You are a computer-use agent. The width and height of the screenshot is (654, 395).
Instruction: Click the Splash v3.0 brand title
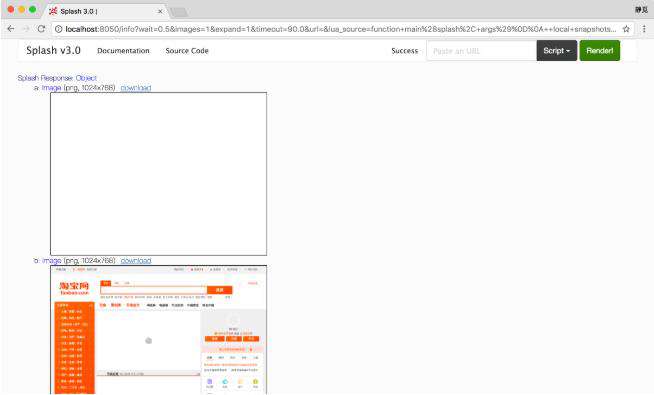(x=53, y=50)
